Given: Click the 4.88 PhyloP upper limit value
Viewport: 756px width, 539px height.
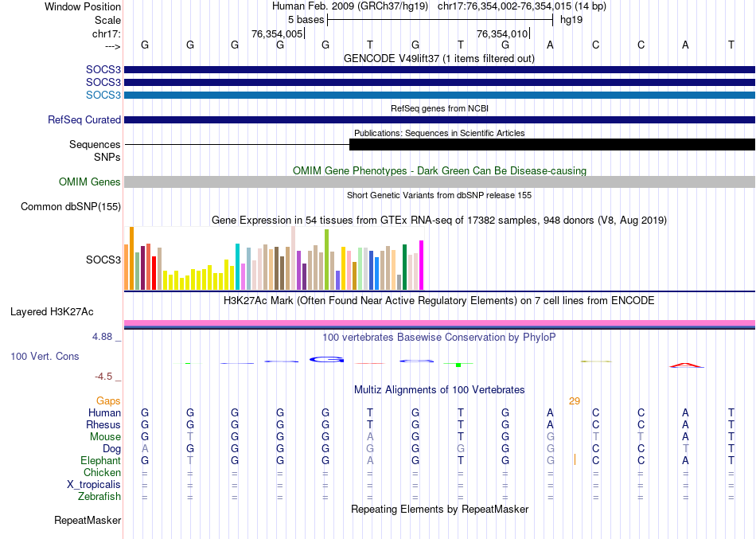Looking at the screenshot, I should coord(102,337).
